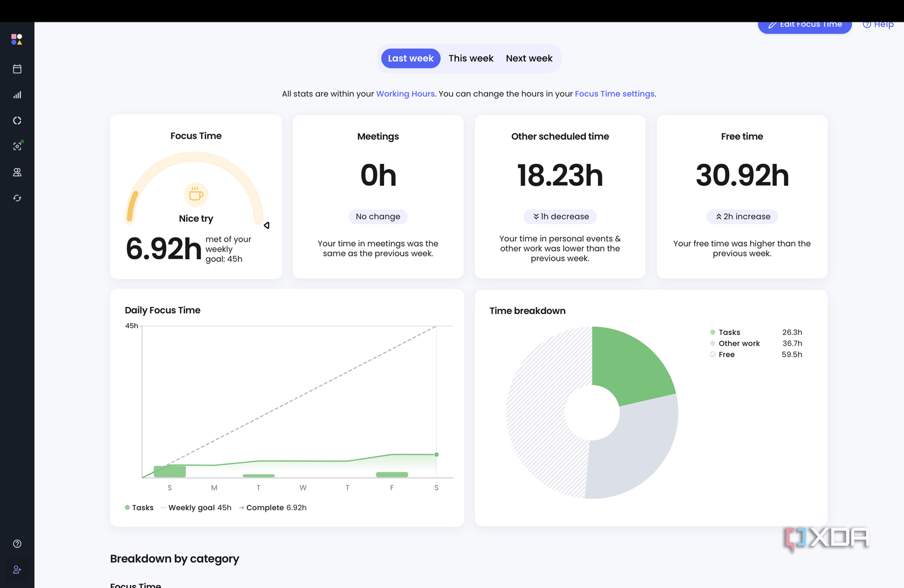Viewport: 904px width, 588px height.
Task: Click the end point of the Complete line
Action: [437, 455]
